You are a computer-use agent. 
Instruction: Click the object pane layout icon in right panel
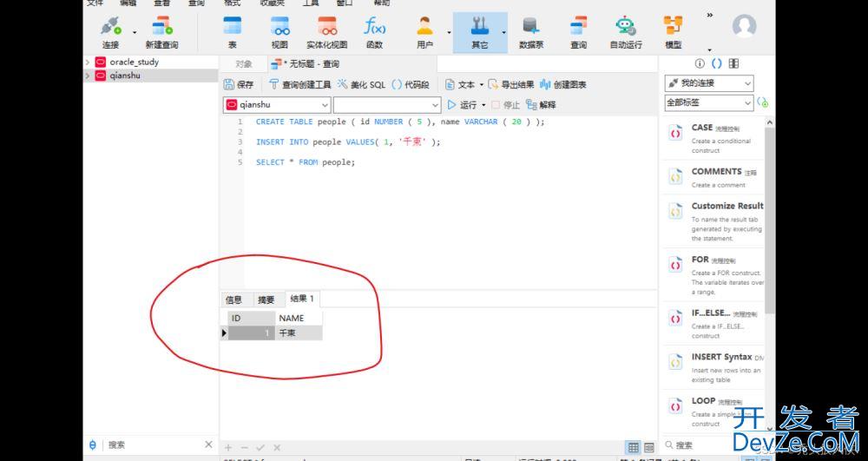coord(733,63)
